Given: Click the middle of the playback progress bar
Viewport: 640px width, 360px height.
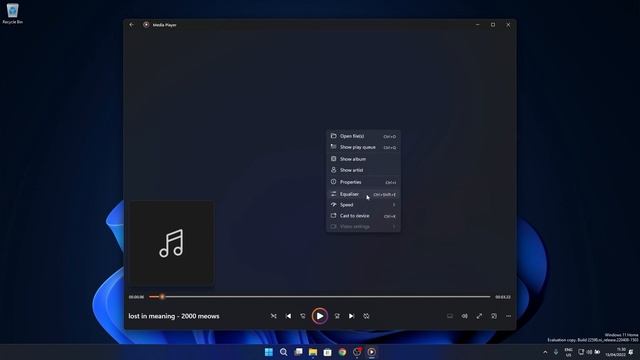Looking at the screenshot, I should tap(320, 297).
